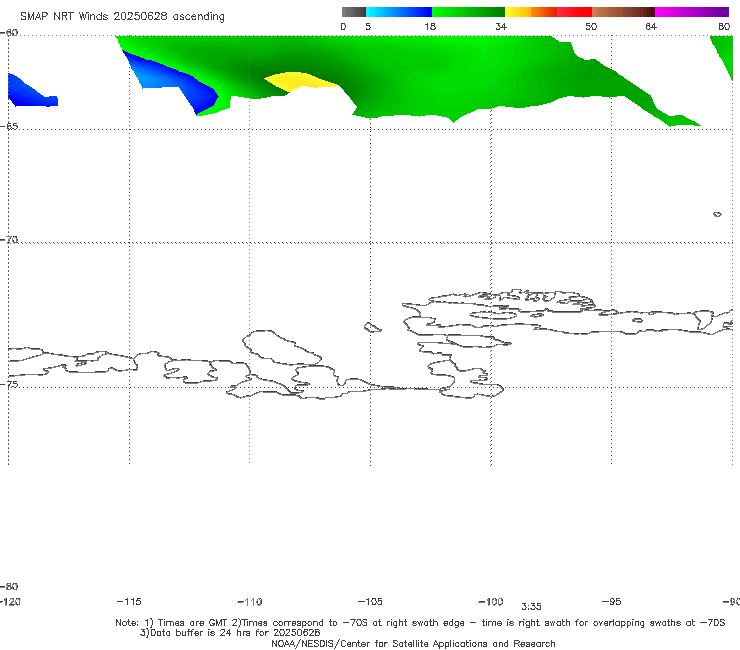
Task: Click the gray 0-5 segment of the color bar
Action: tap(353, 12)
